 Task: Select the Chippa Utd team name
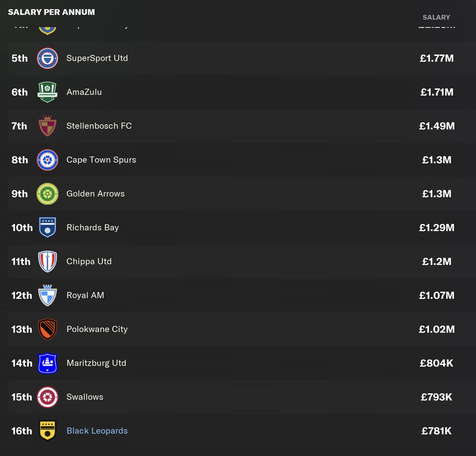click(x=89, y=262)
